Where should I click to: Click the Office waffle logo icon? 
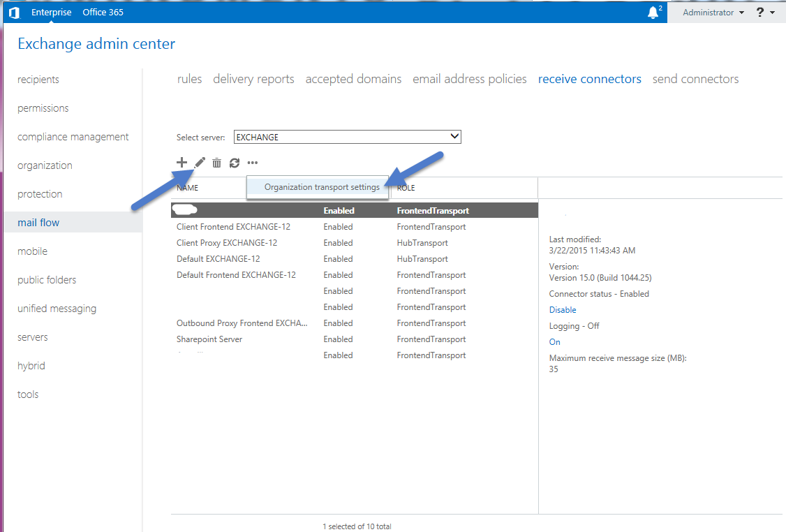[x=13, y=12]
